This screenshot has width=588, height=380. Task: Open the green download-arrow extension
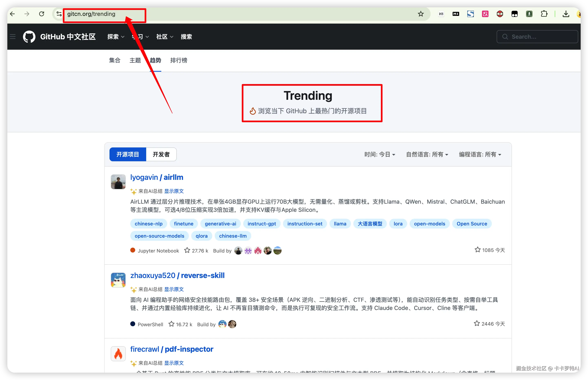coord(529,14)
